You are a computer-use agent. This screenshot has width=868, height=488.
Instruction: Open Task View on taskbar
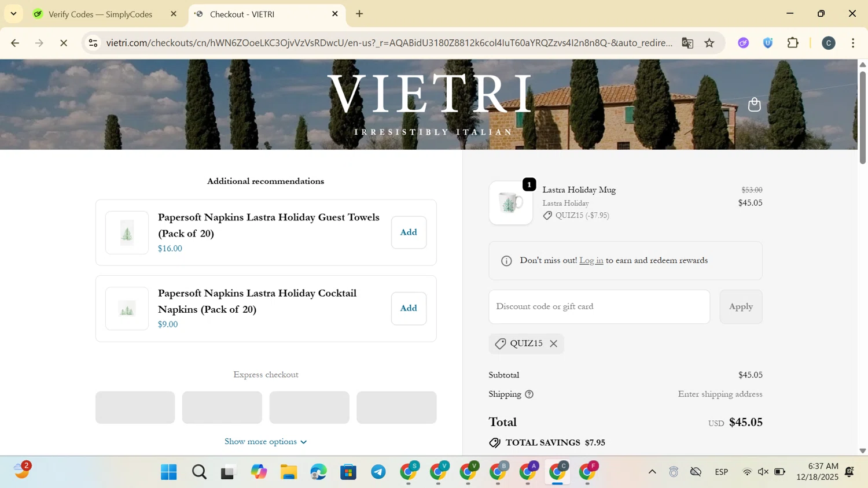229,472
